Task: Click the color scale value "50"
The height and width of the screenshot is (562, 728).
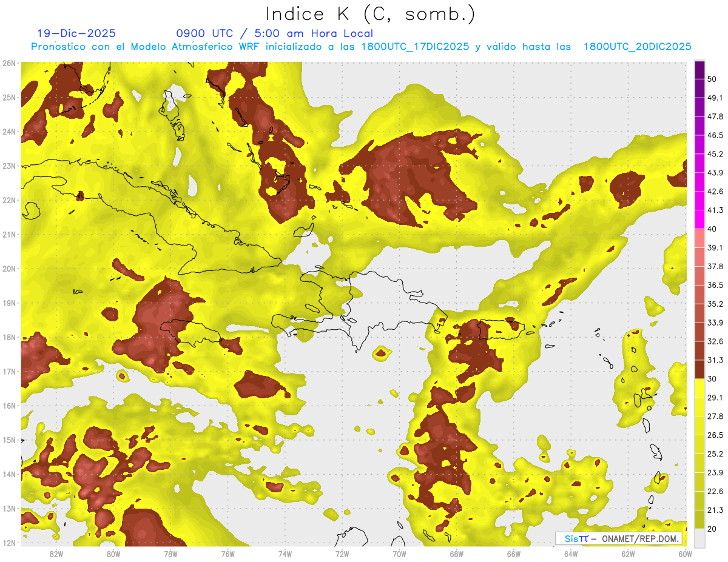Action: [x=712, y=79]
